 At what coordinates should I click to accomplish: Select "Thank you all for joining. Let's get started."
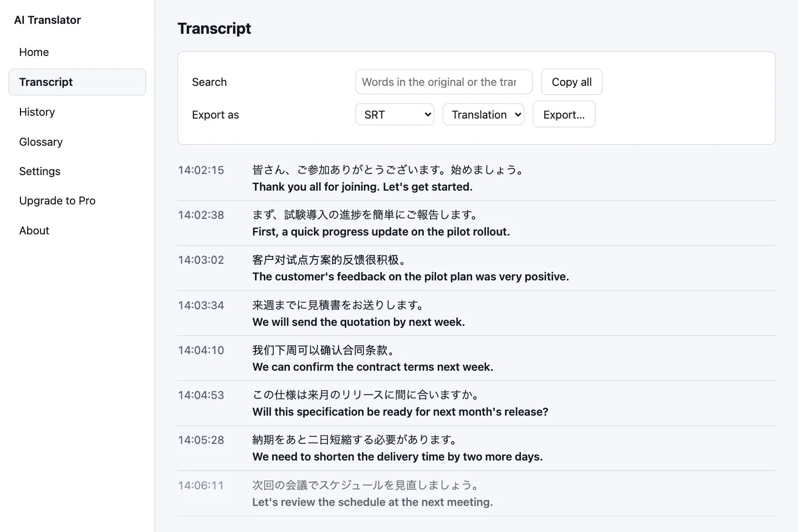pos(362,187)
